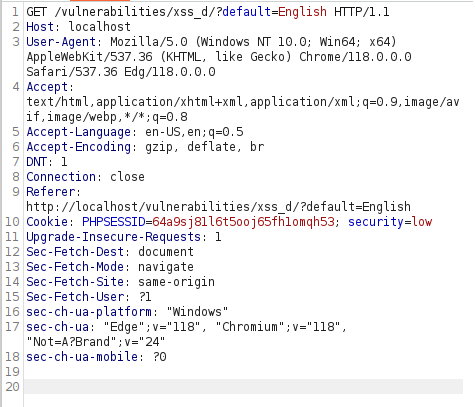Image resolution: width=475 pixels, height=407 pixels.
Task: Click the 'document' value on line 12
Action: 166,252
